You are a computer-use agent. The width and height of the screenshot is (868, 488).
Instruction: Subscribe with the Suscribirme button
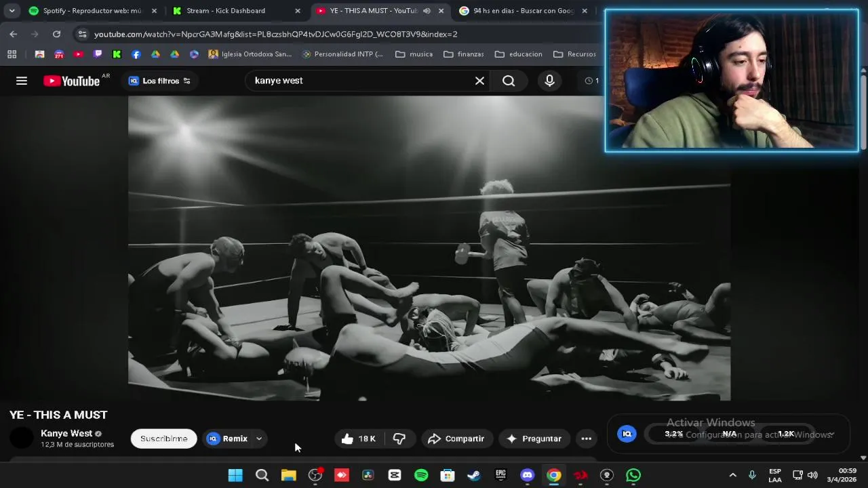click(163, 439)
